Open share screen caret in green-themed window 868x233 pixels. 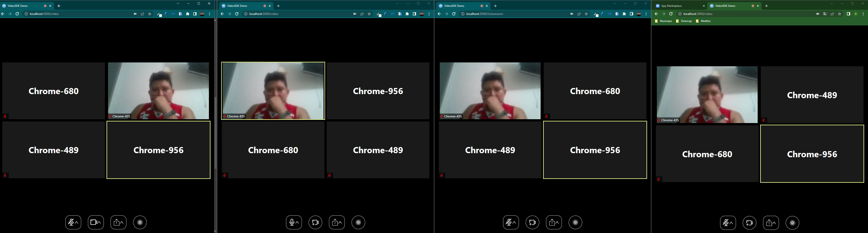coord(774,223)
